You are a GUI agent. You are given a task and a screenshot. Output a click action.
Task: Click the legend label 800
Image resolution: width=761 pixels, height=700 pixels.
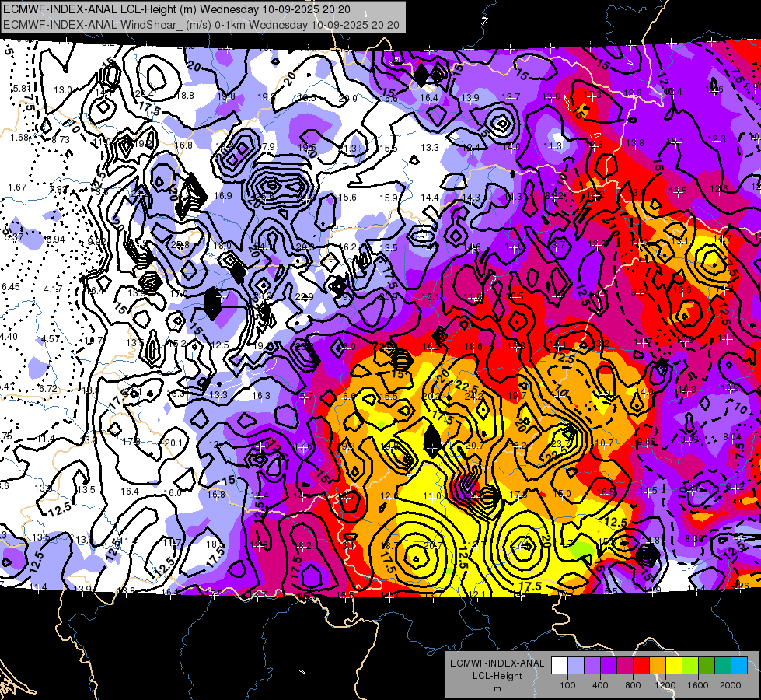(x=633, y=685)
